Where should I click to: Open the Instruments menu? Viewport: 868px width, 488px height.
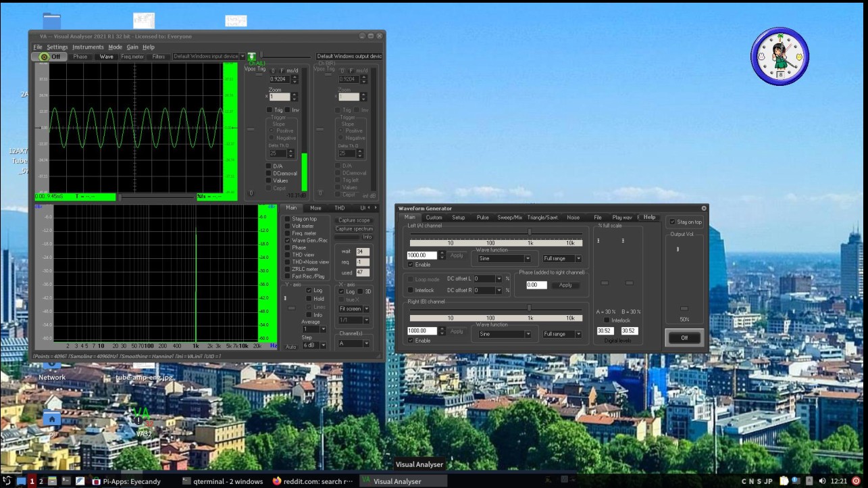88,47
